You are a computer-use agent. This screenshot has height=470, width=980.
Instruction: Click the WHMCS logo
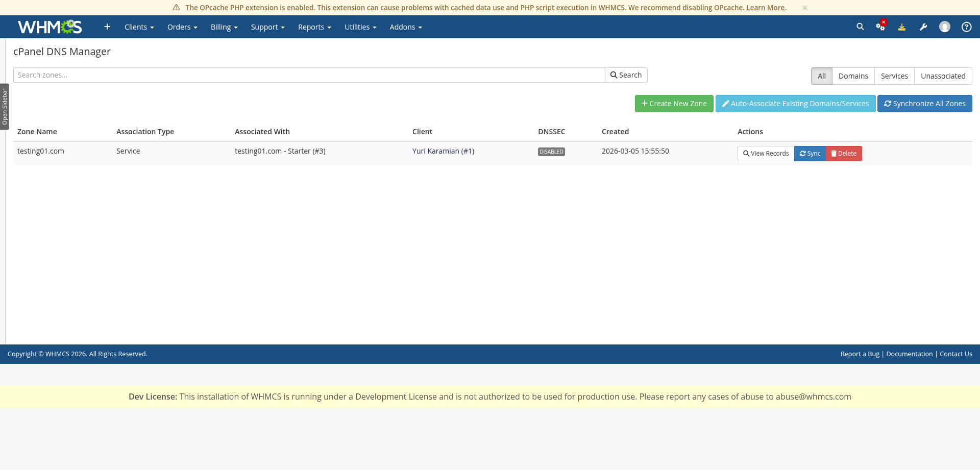(50, 27)
